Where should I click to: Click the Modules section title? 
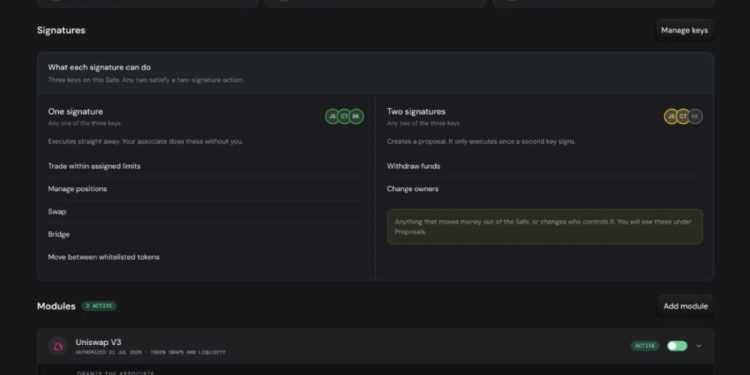click(x=56, y=306)
